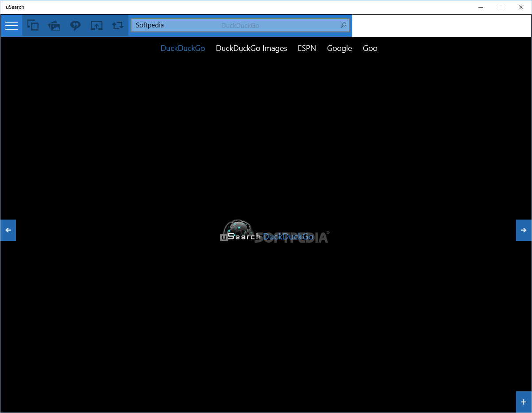The image size is (532, 413).
Task: Click the plus add button
Action: [524, 402]
